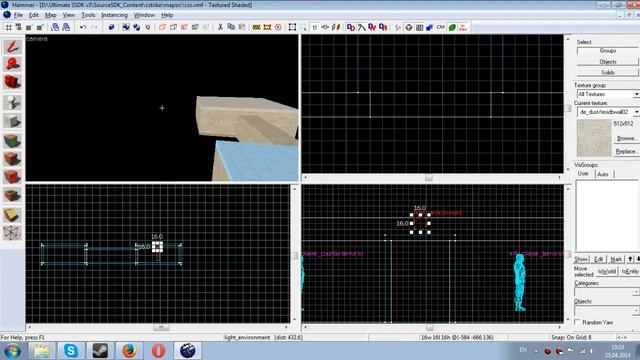Click the Cut scissors icon
Screen dimensions: 640x360
[220, 27]
